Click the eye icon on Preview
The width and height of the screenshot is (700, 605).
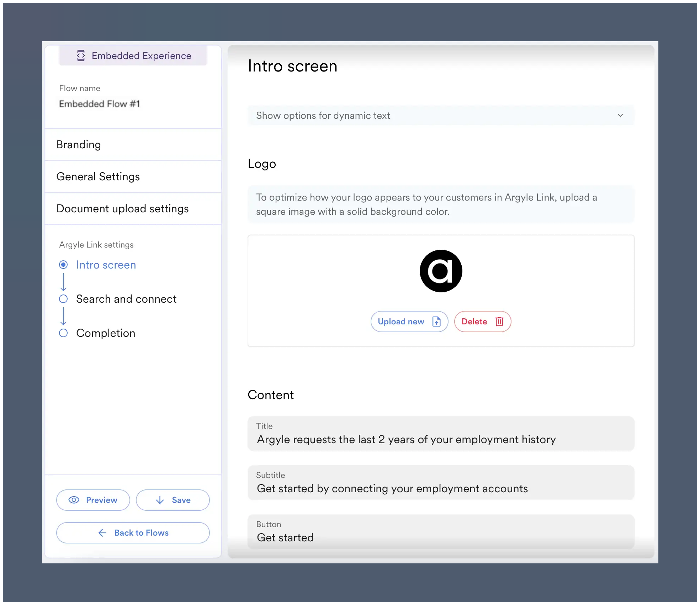74,500
